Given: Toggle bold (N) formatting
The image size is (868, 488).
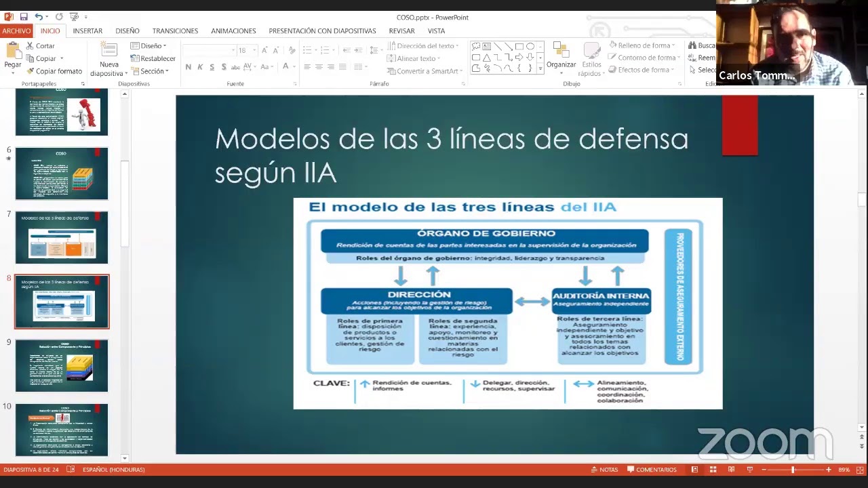Looking at the screenshot, I should pyautogui.click(x=189, y=66).
